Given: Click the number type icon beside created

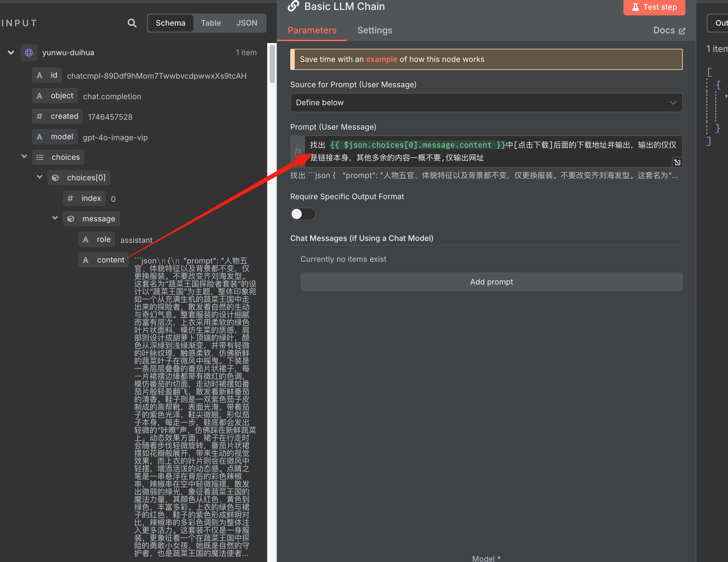Looking at the screenshot, I should click(x=40, y=116).
